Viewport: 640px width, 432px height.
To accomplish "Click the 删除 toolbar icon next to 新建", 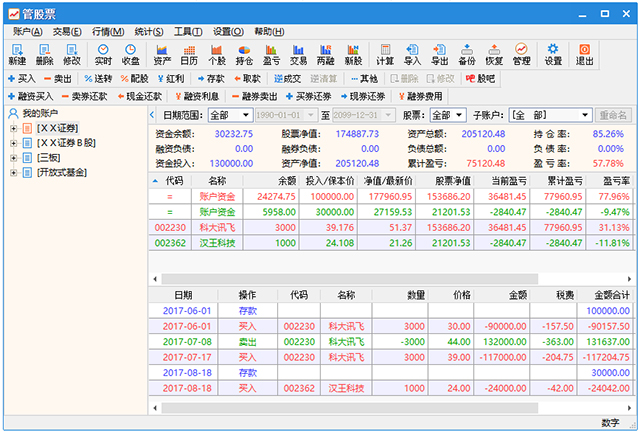I will point(44,55).
